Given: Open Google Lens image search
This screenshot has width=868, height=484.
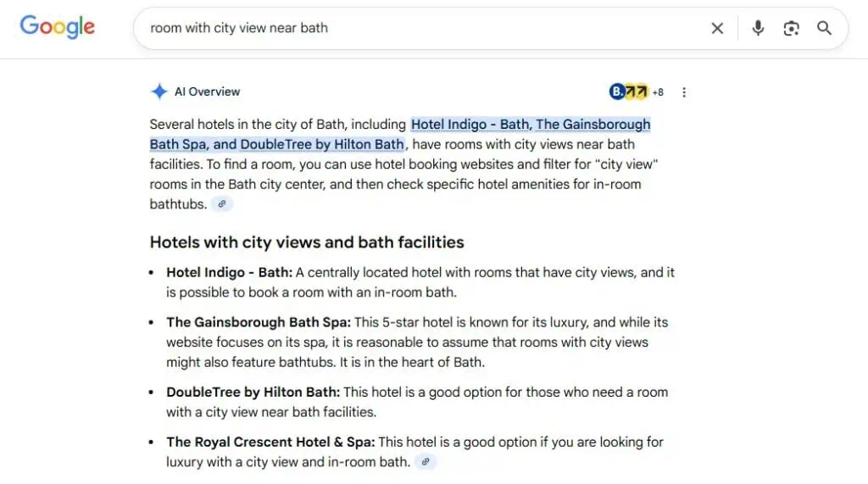Looking at the screenshot, I should tap(791, 28).
